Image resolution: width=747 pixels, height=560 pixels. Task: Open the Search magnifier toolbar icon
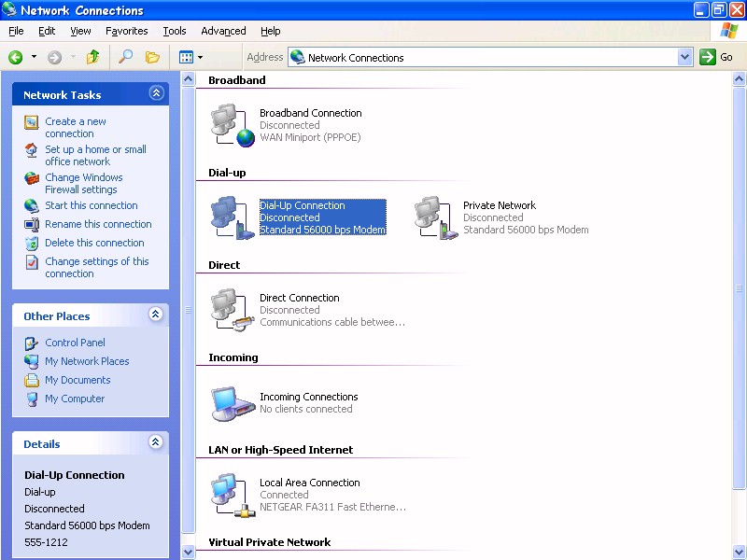[125, 57]
